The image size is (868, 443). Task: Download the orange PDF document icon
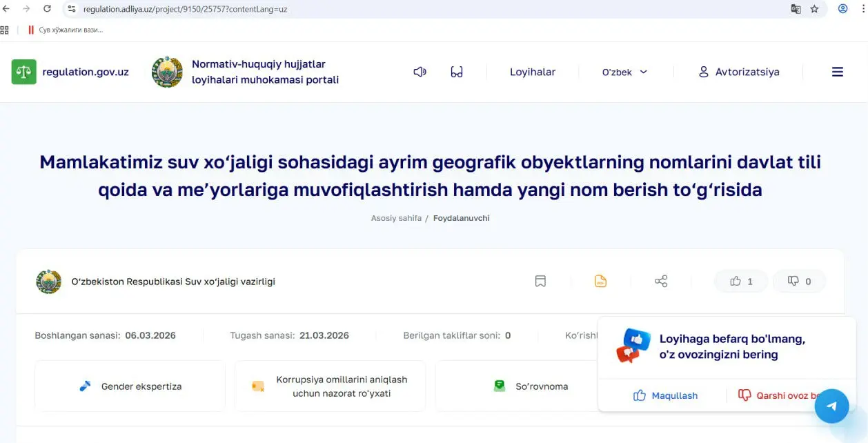tap(600, 281)
